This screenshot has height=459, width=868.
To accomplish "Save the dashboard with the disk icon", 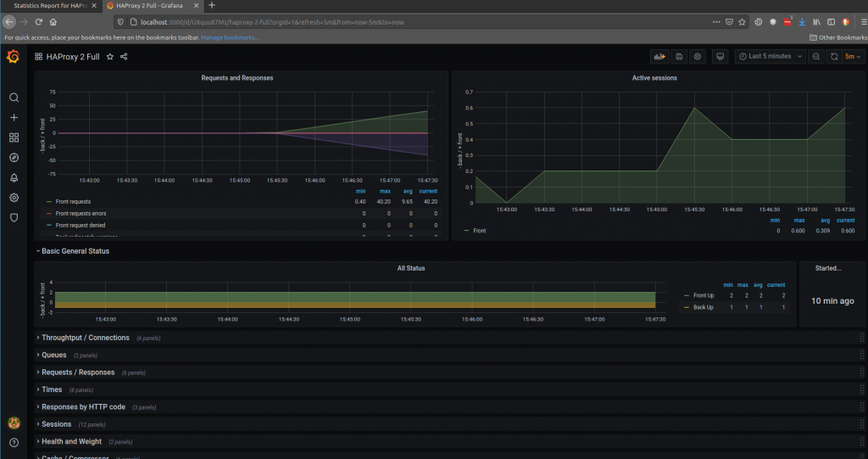I will (679, 57).
